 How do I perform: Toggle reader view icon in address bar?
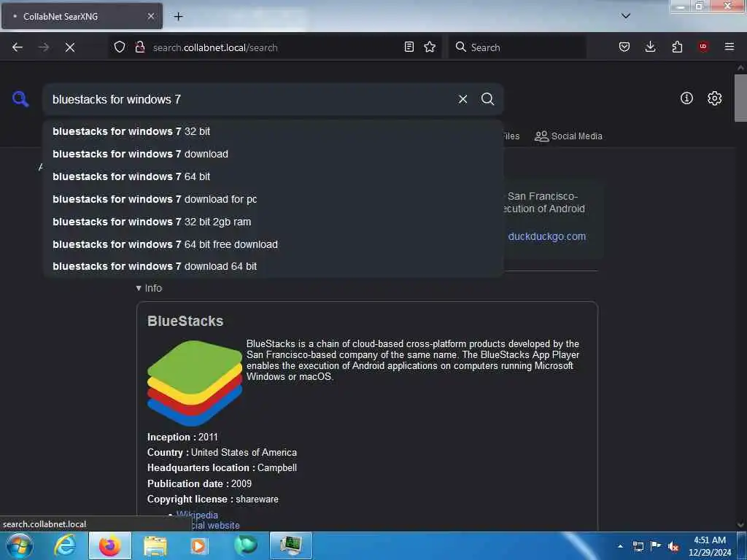coord(409,47)
